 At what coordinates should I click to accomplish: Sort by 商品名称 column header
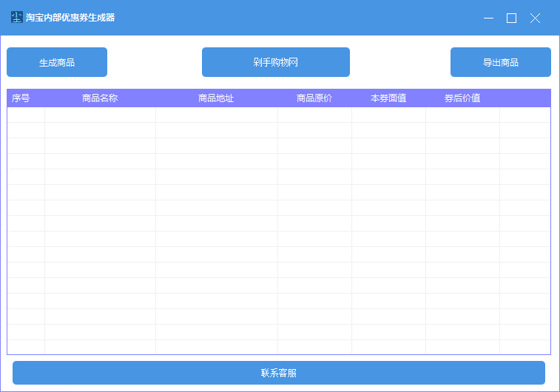click(x=100, y=98)
